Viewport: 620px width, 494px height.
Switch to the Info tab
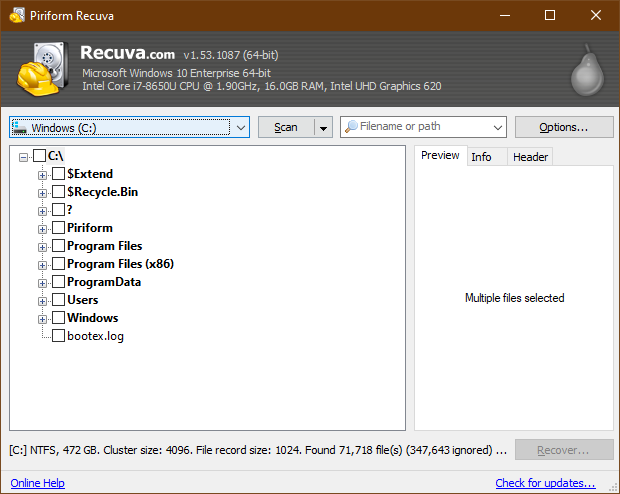click(x=481, y=157)
